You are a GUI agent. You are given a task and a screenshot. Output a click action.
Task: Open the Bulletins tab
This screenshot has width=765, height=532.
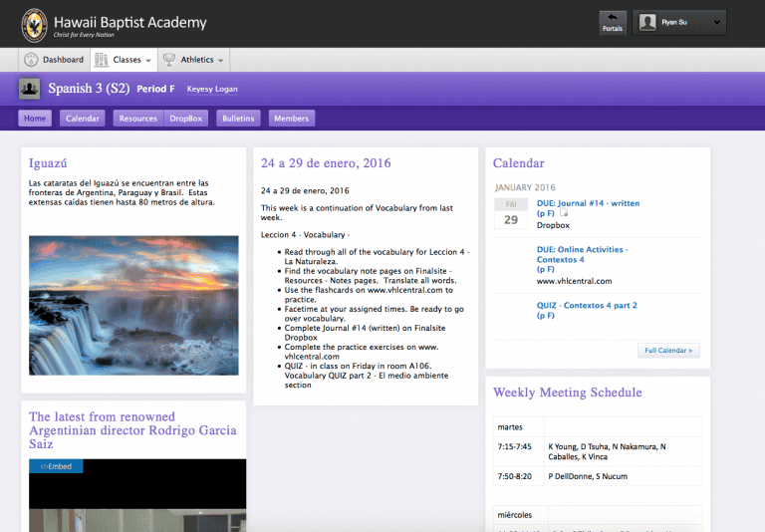click(238, 119)
